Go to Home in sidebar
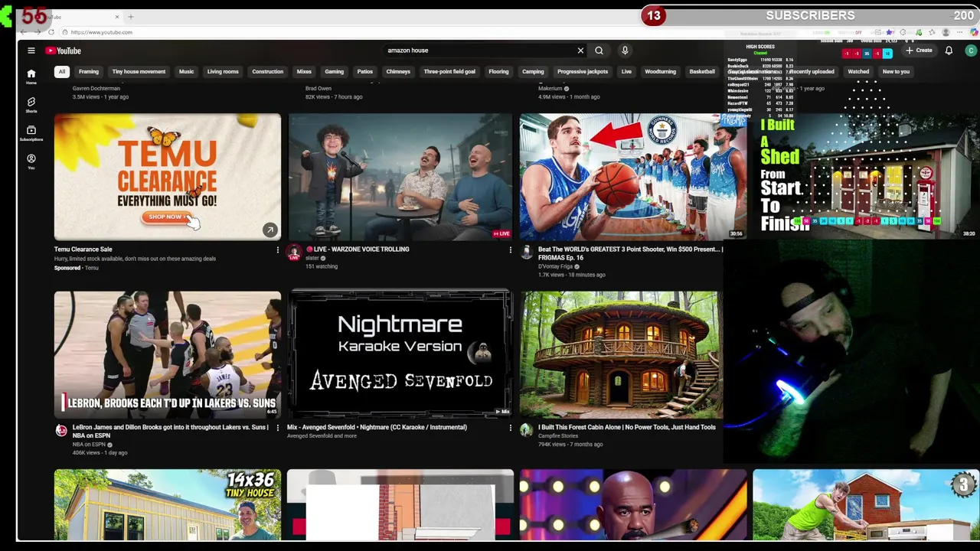Screen dimensions: 980x551 31,77
